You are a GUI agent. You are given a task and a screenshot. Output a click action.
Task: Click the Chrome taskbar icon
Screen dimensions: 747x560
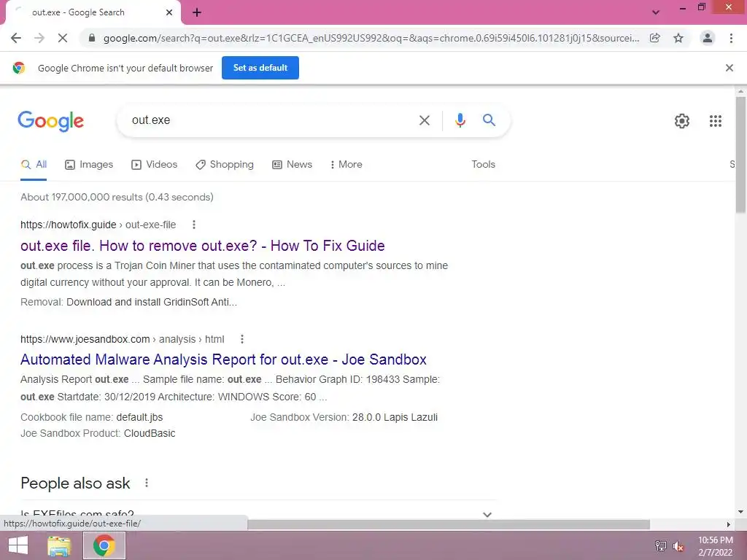tap(104, 545)
